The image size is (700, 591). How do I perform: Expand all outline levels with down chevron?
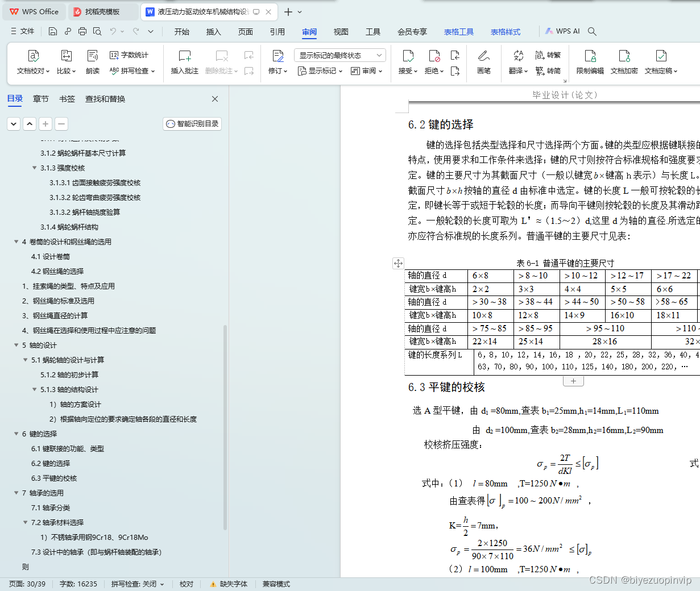point(14,123)
